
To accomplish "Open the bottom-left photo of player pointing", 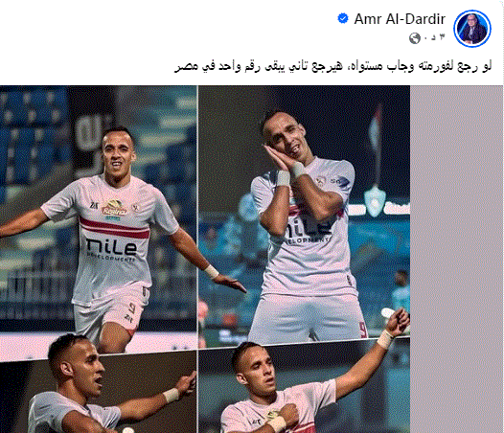I will coord(98,392).
